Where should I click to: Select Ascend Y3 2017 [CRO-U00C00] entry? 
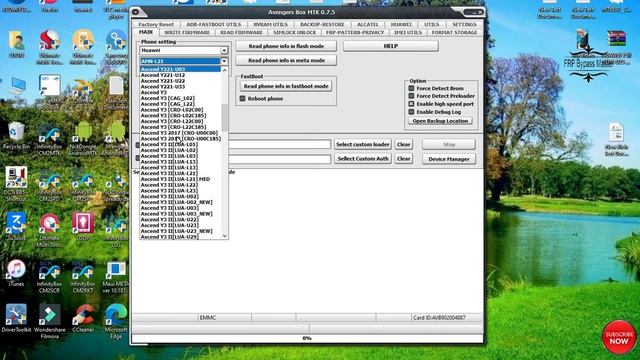(x=180, y=133)
